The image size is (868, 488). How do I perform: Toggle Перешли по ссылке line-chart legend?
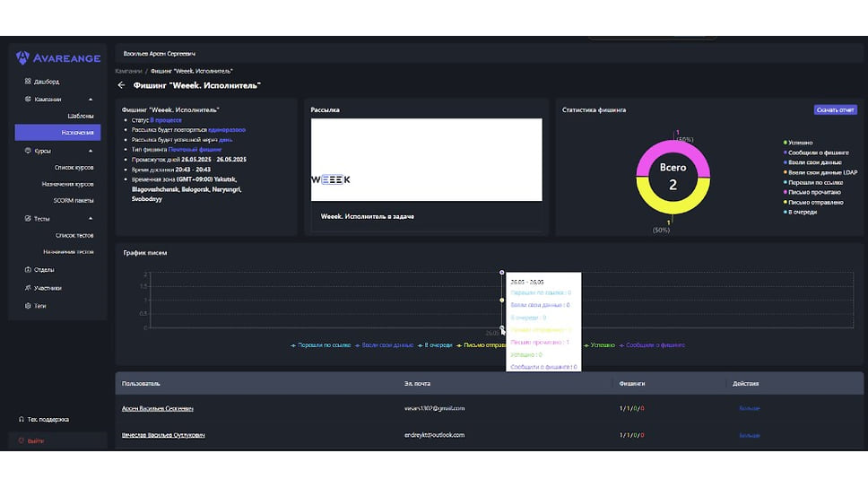pyautogui.click(x=320, y=345)
